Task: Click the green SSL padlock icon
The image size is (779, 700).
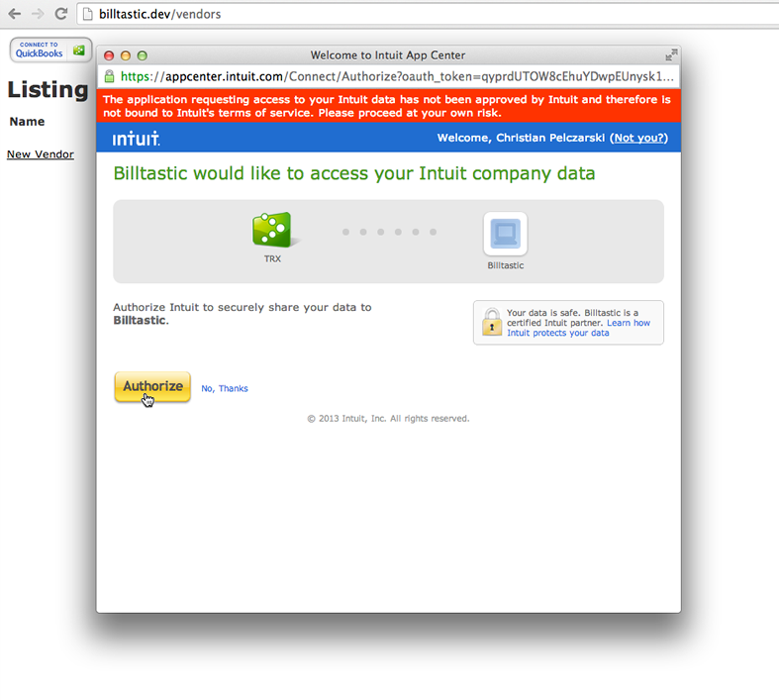Action: [x=109, y=76]
